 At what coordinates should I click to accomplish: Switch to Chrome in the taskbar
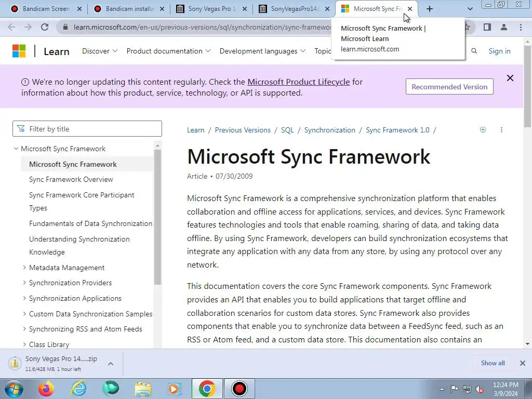click(x=207, y=389)
